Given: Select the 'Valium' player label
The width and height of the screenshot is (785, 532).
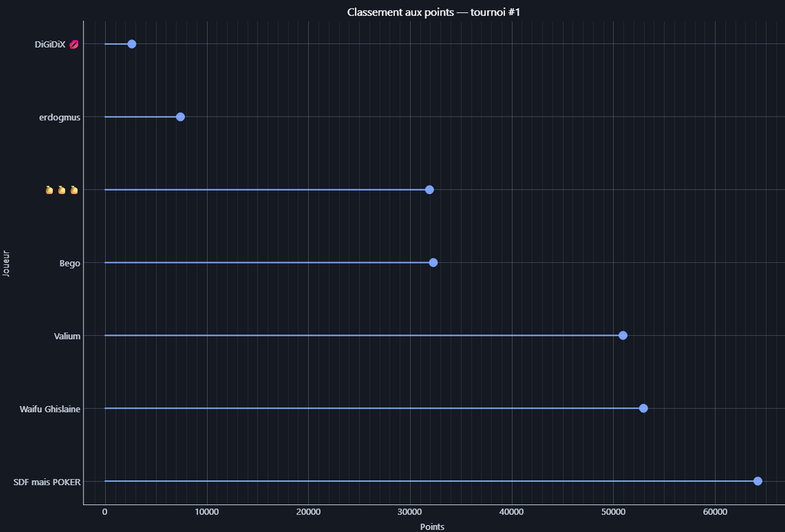Looking at the screenshot, I should pos(66,336).
